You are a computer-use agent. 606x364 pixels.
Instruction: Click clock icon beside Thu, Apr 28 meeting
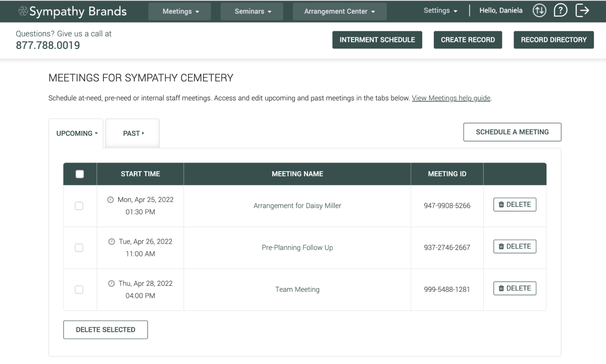coord(112,284)
